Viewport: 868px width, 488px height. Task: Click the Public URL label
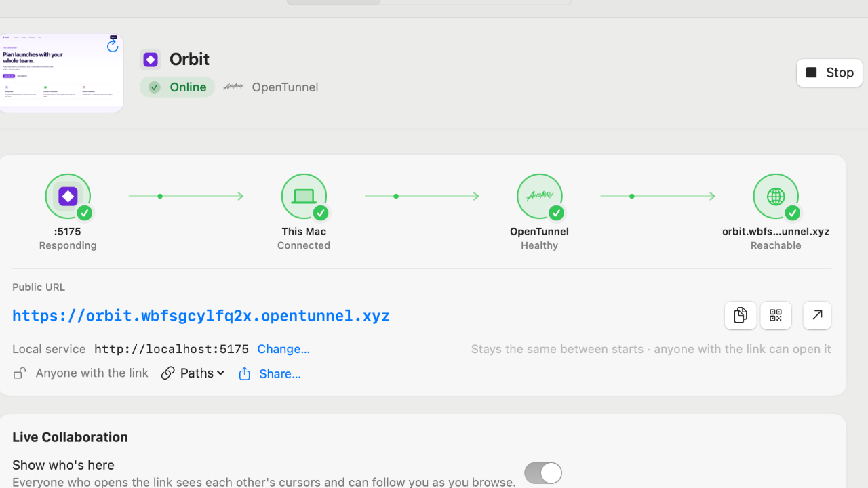tap(39, 287)
